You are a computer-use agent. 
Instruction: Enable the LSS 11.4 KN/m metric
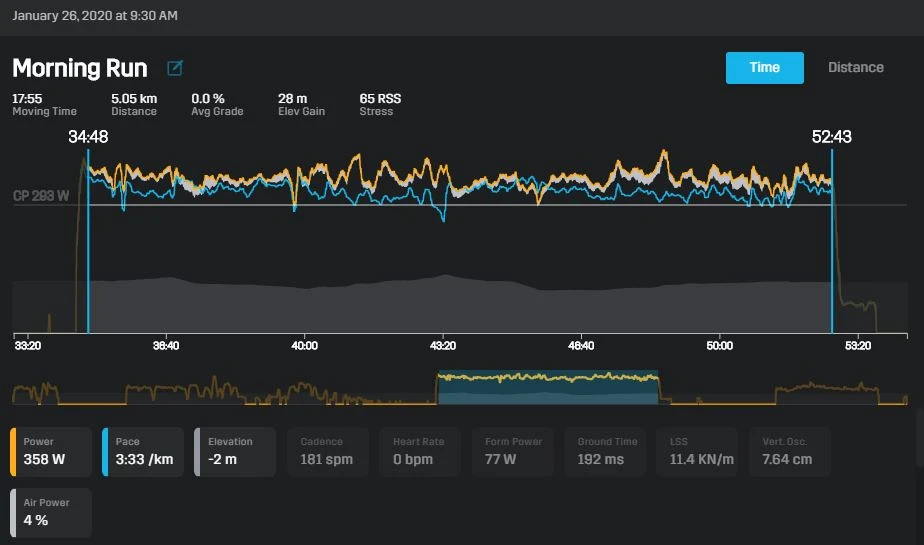click(697, 452)
